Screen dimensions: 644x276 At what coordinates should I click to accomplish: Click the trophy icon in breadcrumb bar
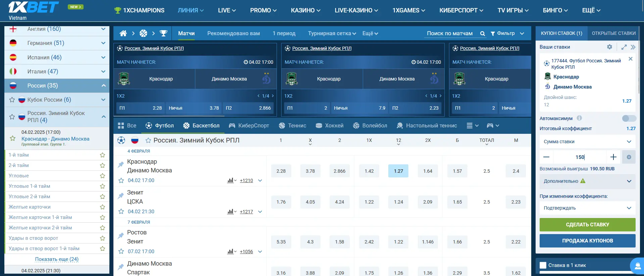point(163,34)
